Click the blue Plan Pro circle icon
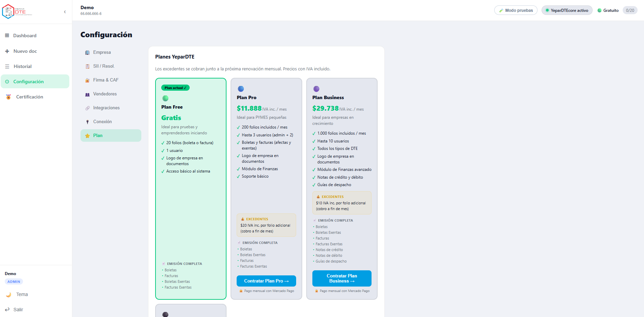 click(x=241, y=89)
